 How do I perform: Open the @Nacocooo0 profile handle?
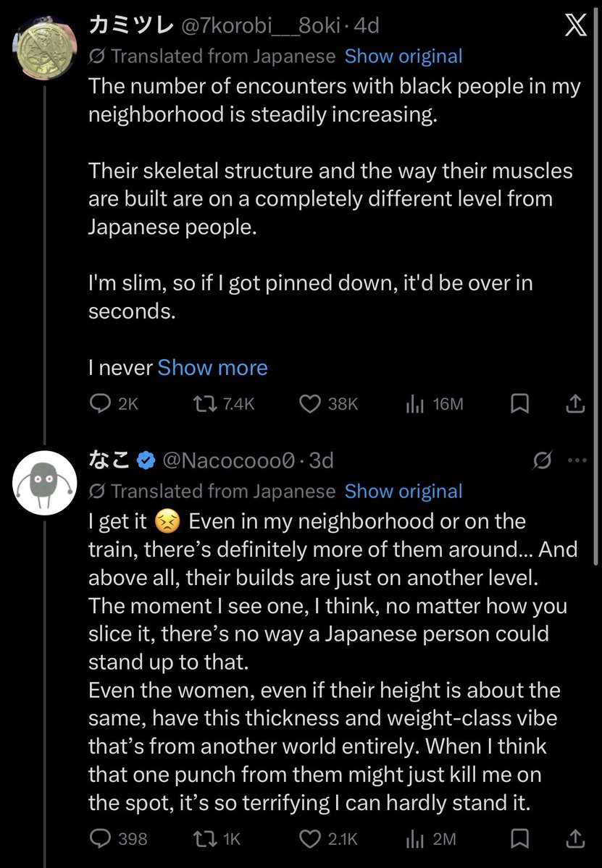click(228, 460)
